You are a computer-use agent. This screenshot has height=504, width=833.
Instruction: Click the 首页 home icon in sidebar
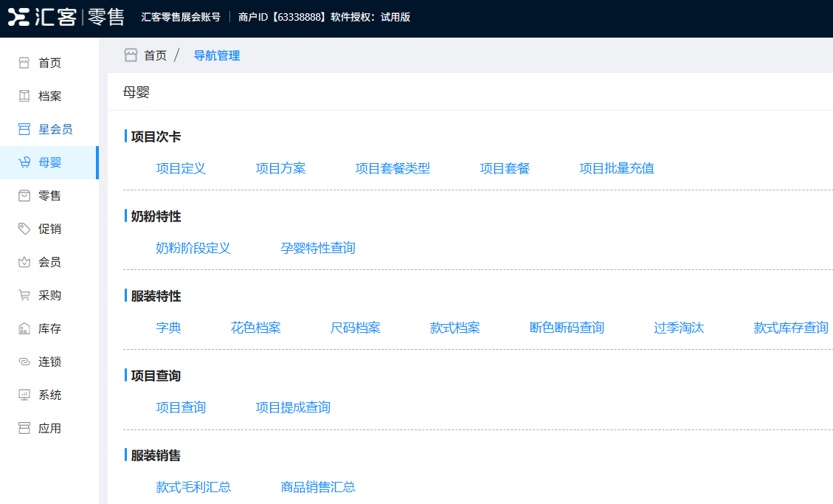24,63
